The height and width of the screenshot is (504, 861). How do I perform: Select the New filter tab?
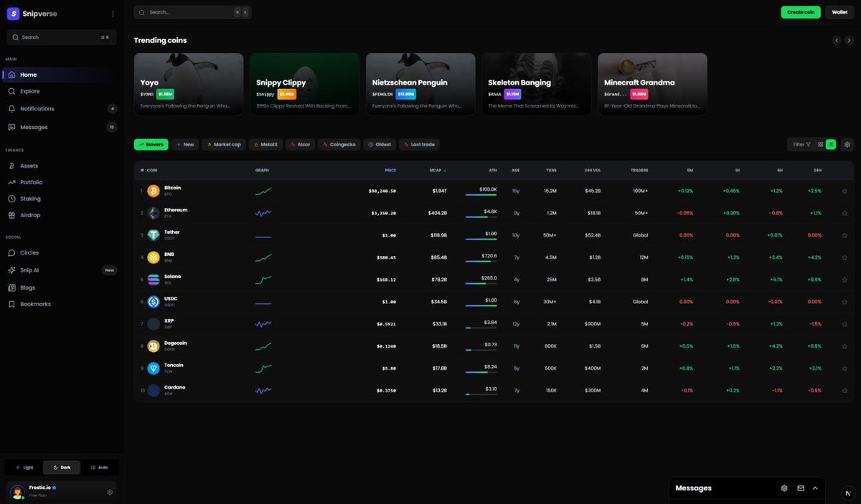[x=184, y=144]
